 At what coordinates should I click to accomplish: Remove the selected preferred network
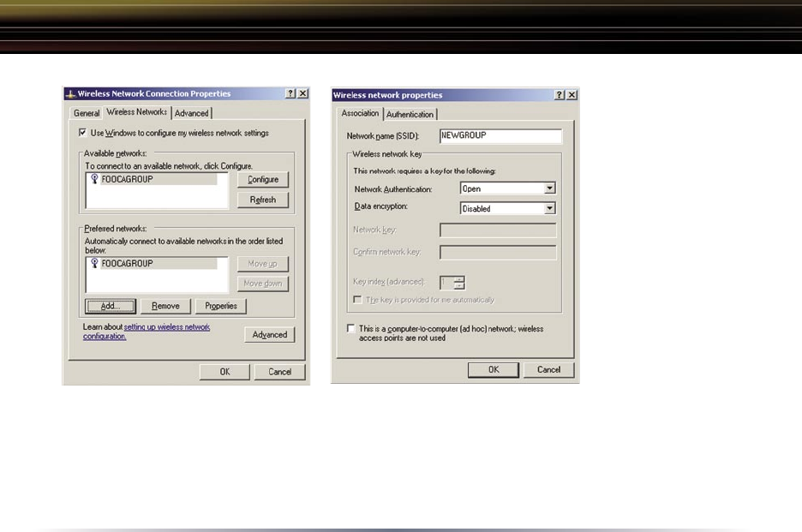tap(165, 306)
